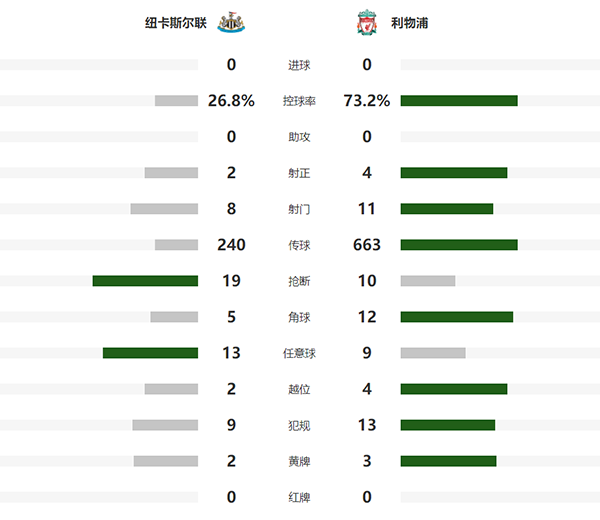Click Liverpool's 663 passes value
600x520 pixels.
[x=367, y=245]
